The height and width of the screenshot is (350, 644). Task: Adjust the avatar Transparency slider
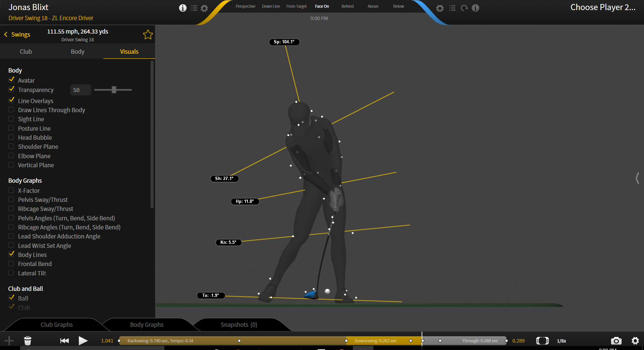[113, 90]
